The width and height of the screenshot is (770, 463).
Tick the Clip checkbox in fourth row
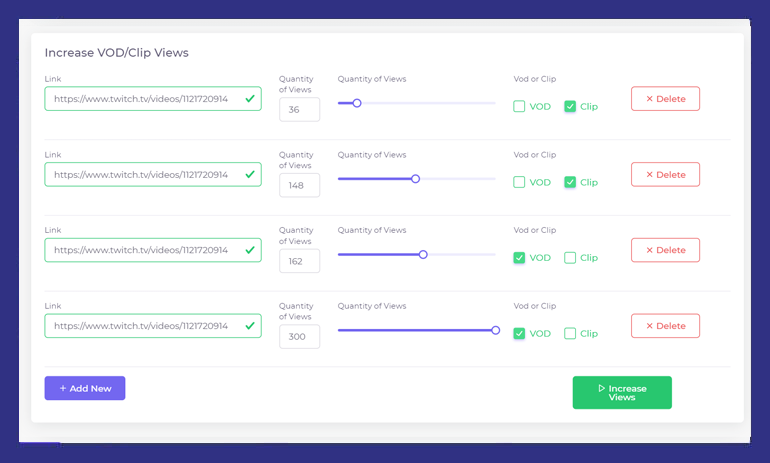(x=570, y=334)
